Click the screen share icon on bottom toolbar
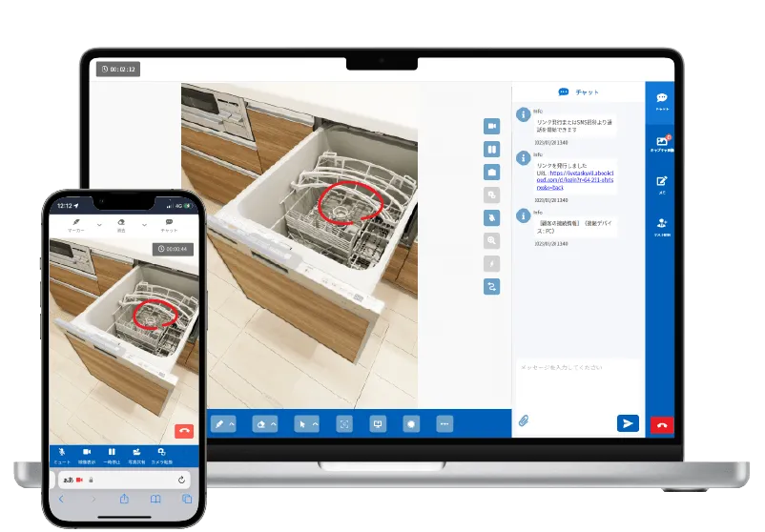765x532 pixels. pos(378,423)
